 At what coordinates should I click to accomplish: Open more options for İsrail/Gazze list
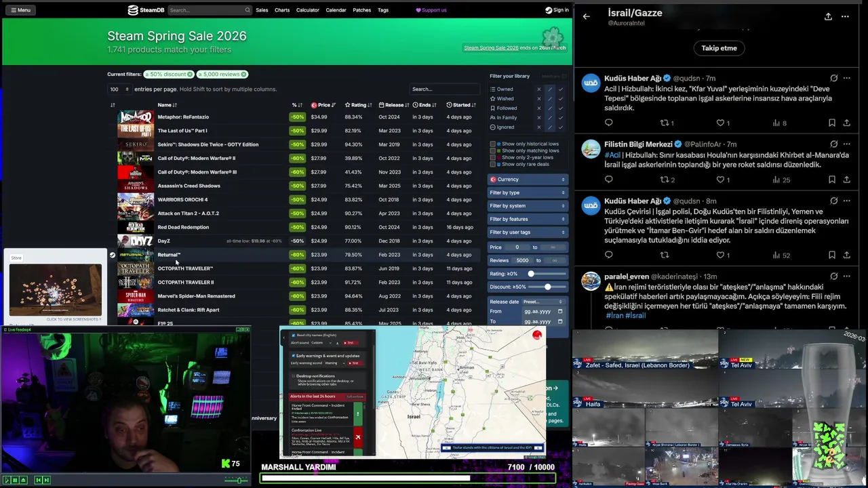845,16
